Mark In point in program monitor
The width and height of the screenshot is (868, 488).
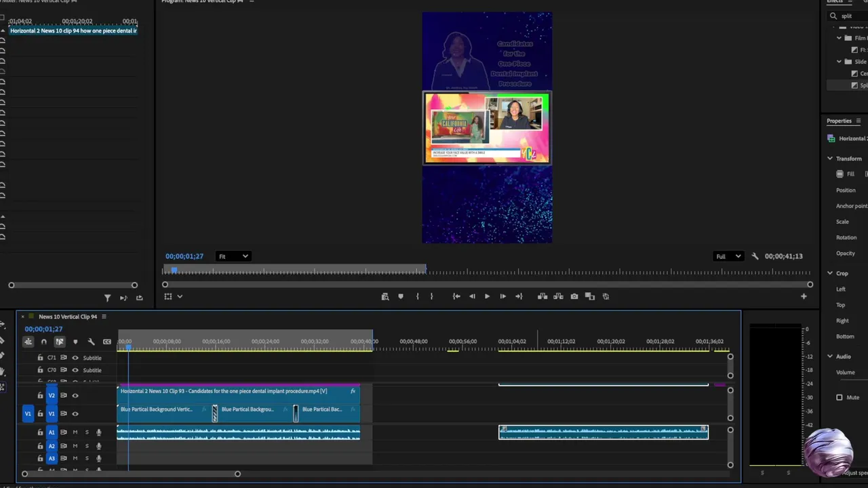click(x=417, y=296)
